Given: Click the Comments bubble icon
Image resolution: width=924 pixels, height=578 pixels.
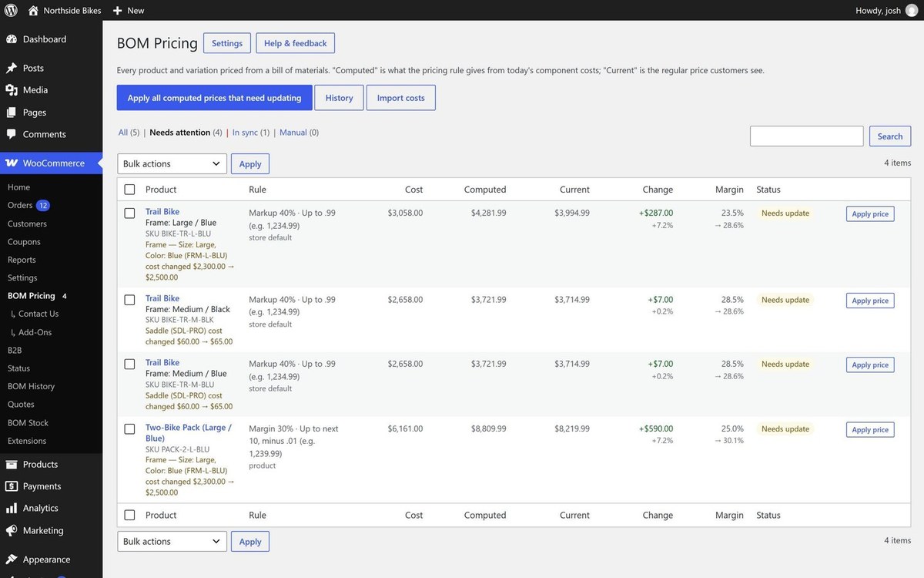Looking at the screenshot, I should click(x=12, y=134).
